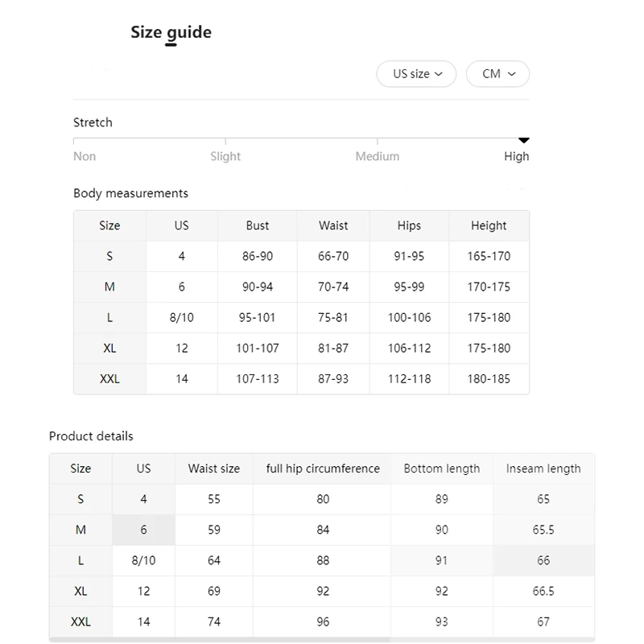
Task: Select the 180-185 height cell
Action: (x=489, y=378)
